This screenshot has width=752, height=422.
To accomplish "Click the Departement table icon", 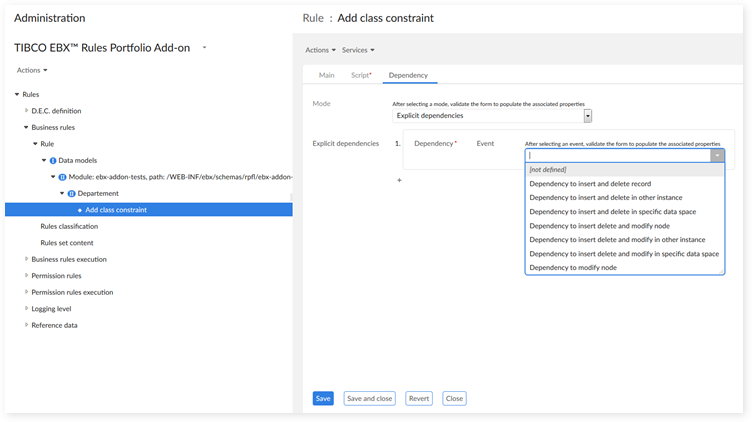I will point(71,193).
